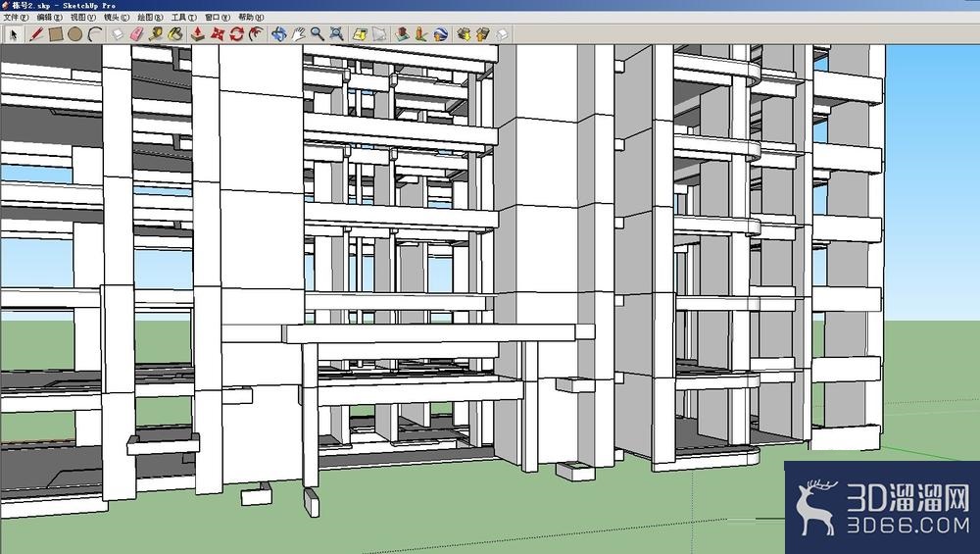
Task: Activate the Push/Pull tool
Action: (198, 34)
